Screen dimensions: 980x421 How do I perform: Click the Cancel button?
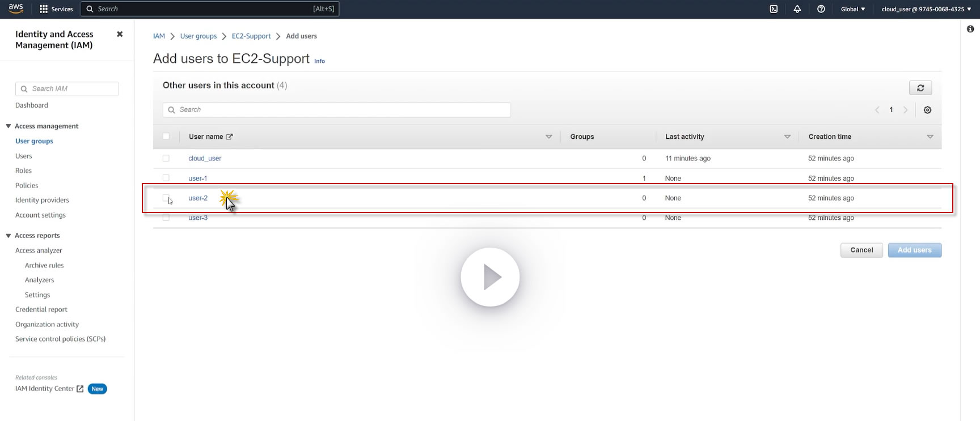861,250
